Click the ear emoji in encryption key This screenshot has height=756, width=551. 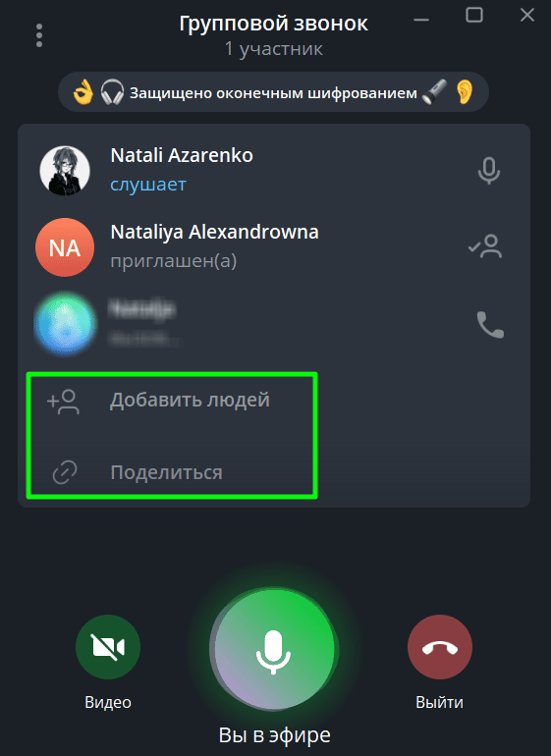point(465,92)
